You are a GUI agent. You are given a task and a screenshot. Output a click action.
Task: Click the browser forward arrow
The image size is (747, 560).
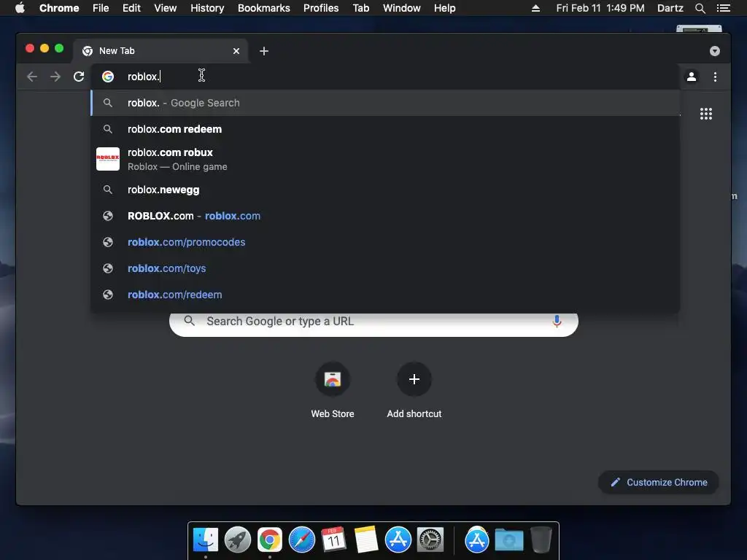click(55, 77)
